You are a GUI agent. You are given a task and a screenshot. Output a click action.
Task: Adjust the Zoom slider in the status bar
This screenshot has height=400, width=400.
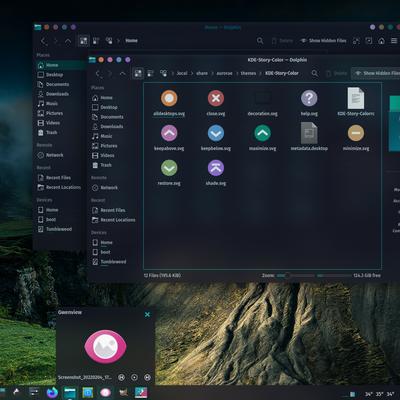click(295, 276)
